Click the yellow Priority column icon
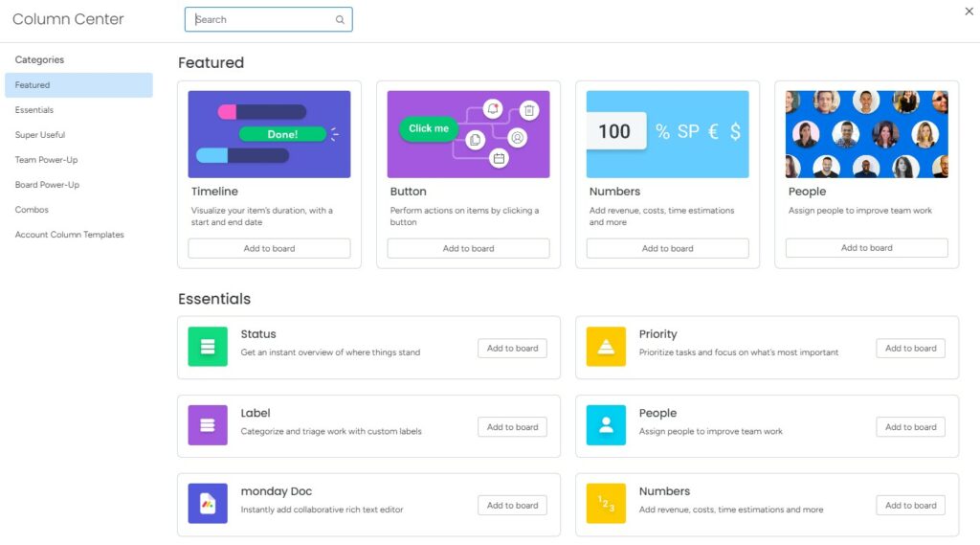The height and width of the screenshot is (545, 980). coord(606,347)
